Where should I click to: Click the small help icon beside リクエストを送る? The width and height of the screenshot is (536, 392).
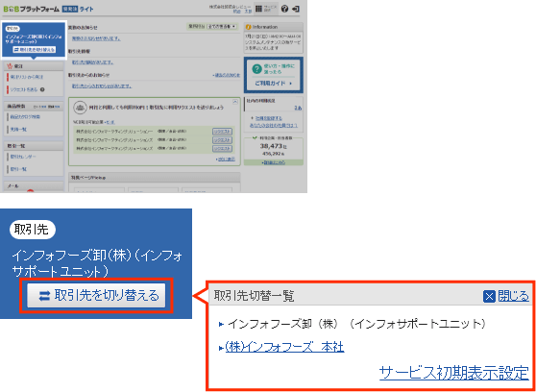[x=42, y=90]
